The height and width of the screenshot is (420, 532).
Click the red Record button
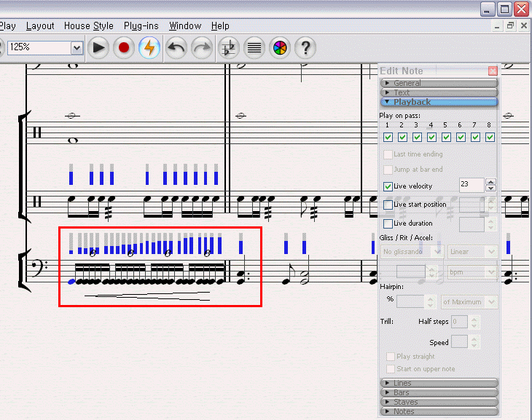[124, 49]
